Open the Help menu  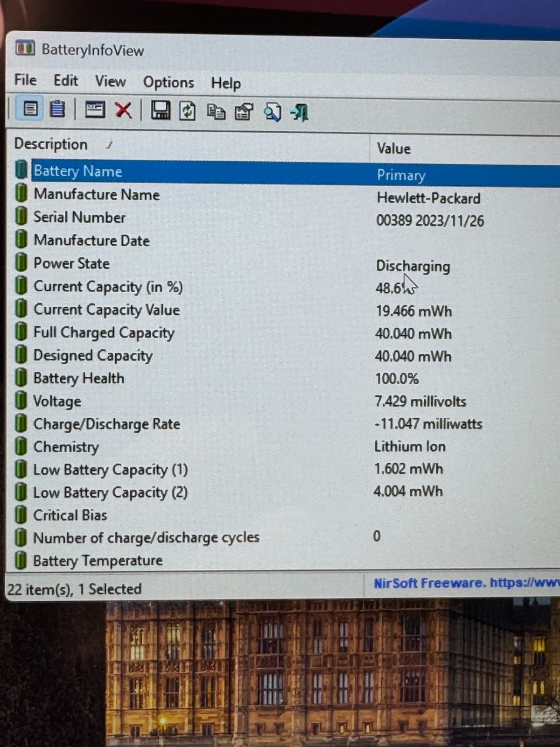click(x=226, y=83)
